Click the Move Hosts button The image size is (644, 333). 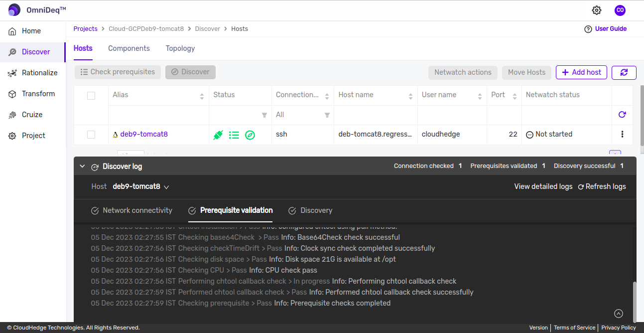526,72
